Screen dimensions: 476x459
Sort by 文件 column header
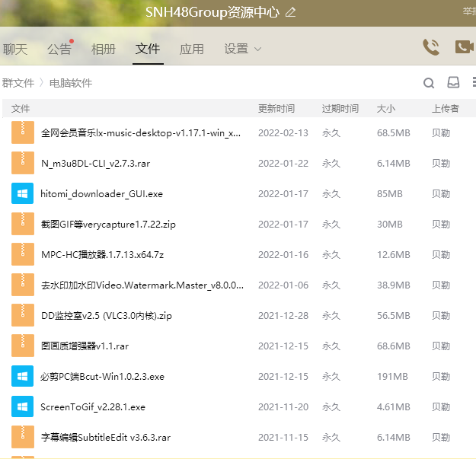pyautogui.click(x=21, y=108)
